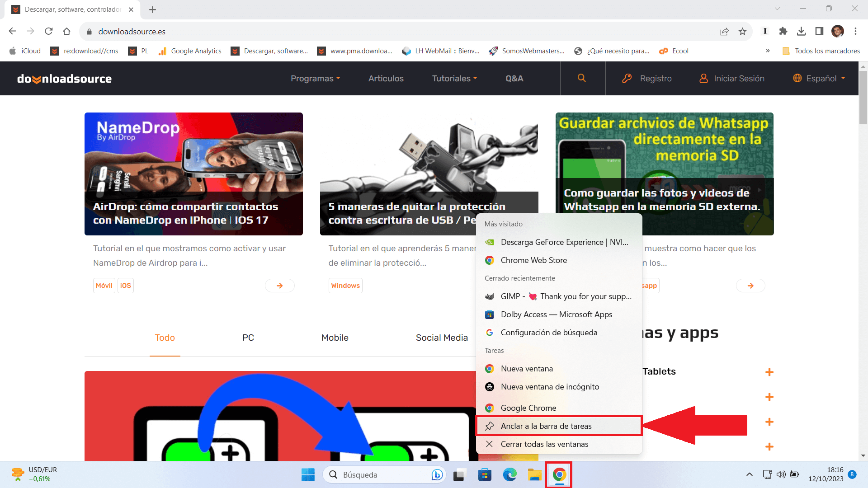Image resolution: width=868 pixels, height=488 pixels.
Task: Click the Móvil tag
Action: pos(104,285)
